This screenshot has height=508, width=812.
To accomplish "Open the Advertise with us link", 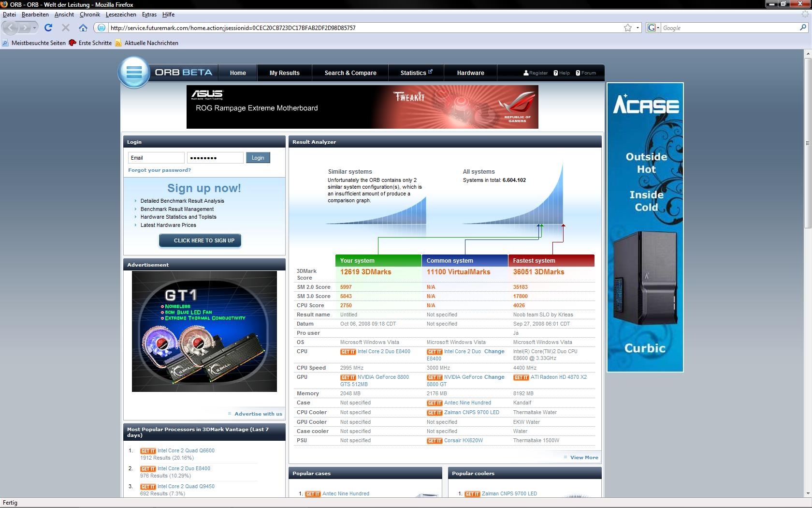I will (x=258, y=414).
